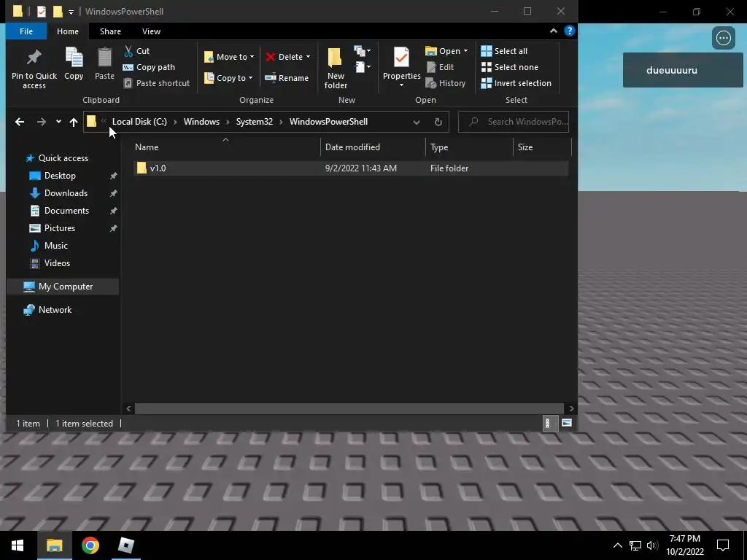This screenshot has height=560, width=747.
Task: Open Recent locations dropdown arrow
Action: (x=58, y=122)
